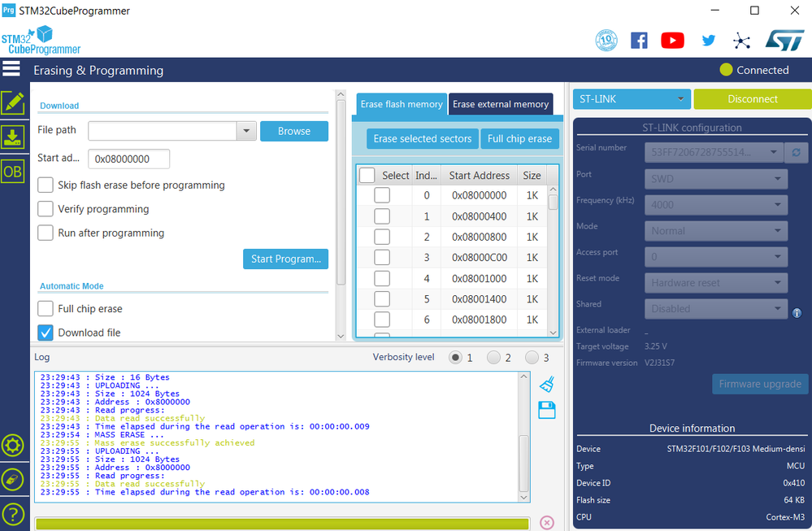
Task: Click the Mass erase successfully achieved log line
Action: click(x=148, y=443)
